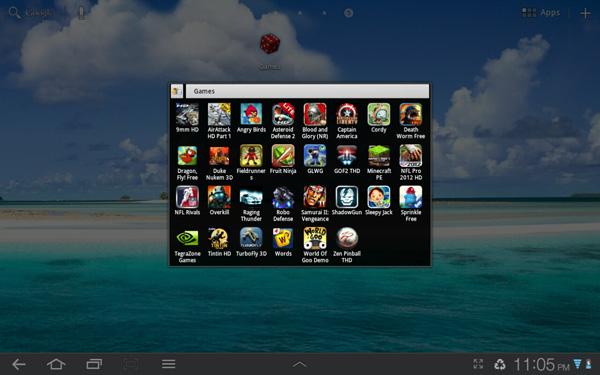The height and width of the screenshot is (375, 600).
Task: Open Google search on home screen
Action: pos(30,13)
